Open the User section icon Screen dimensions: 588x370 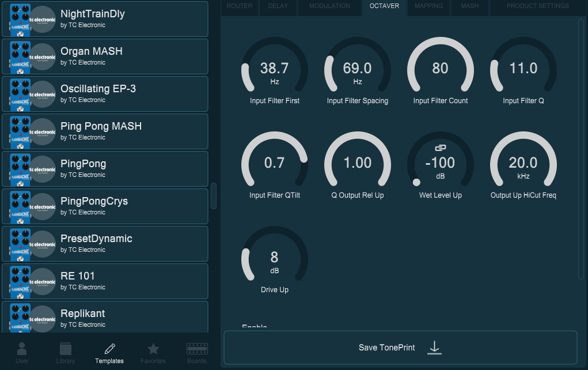tap(22, 349)
